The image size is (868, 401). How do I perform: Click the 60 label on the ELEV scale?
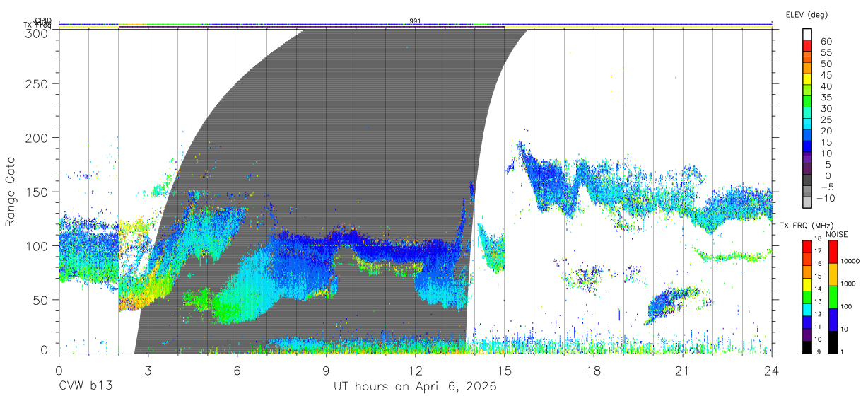pyautogui.click(x=826, y=41)
